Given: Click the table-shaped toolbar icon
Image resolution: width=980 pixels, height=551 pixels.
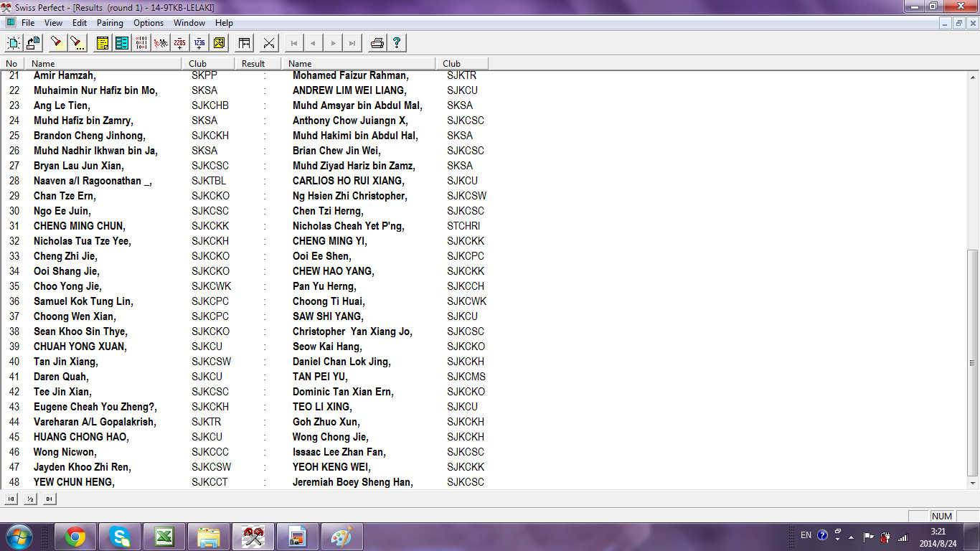Looking at the screenshot, I should pos(245,43).
